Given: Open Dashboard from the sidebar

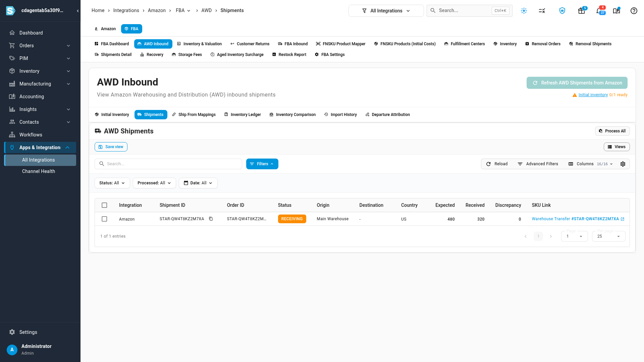Looking at the screenshot, I should pos(40,33).
